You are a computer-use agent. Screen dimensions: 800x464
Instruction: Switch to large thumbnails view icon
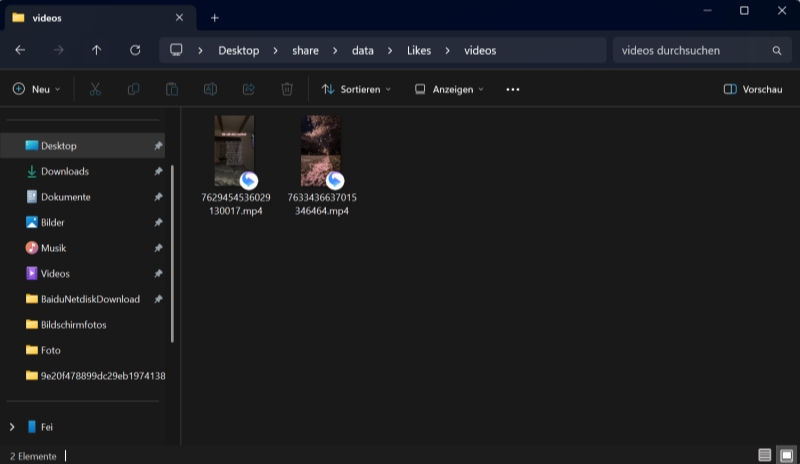787,455
